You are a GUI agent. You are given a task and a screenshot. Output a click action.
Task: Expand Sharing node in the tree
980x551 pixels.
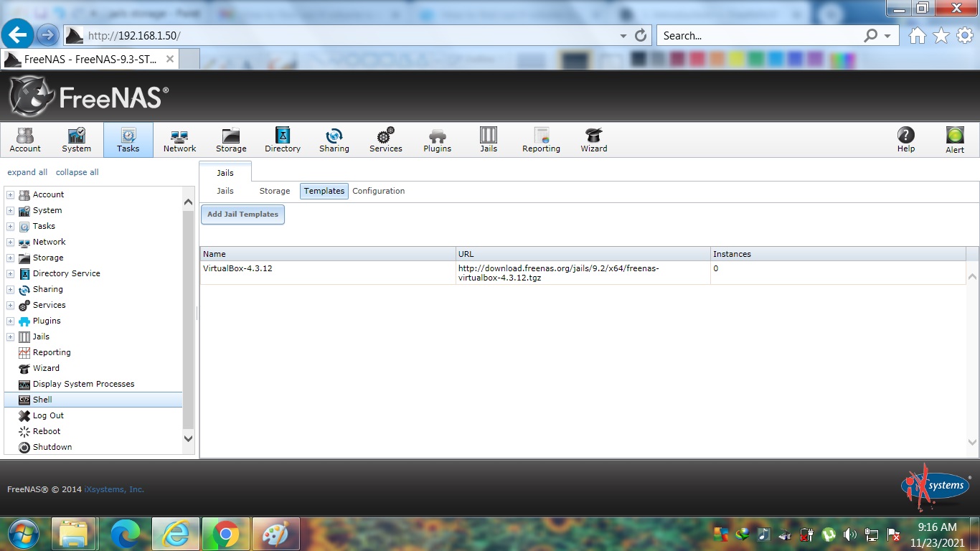tap(11, 289)
